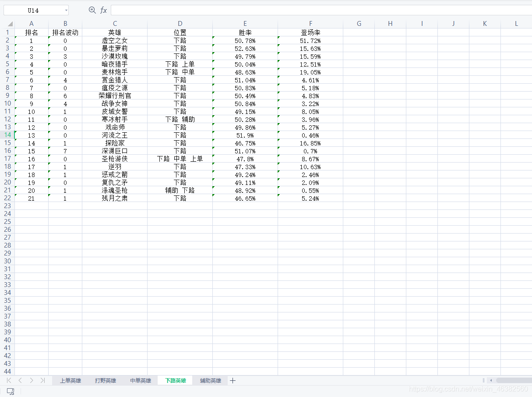Select column E header
This screenshot has width=532, height=397.
coord(245,24)
